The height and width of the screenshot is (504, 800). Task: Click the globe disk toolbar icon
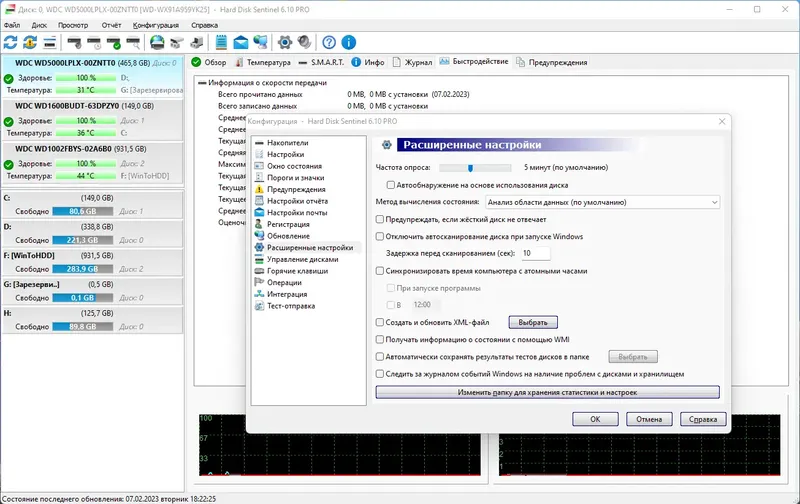tap(157, 42)
